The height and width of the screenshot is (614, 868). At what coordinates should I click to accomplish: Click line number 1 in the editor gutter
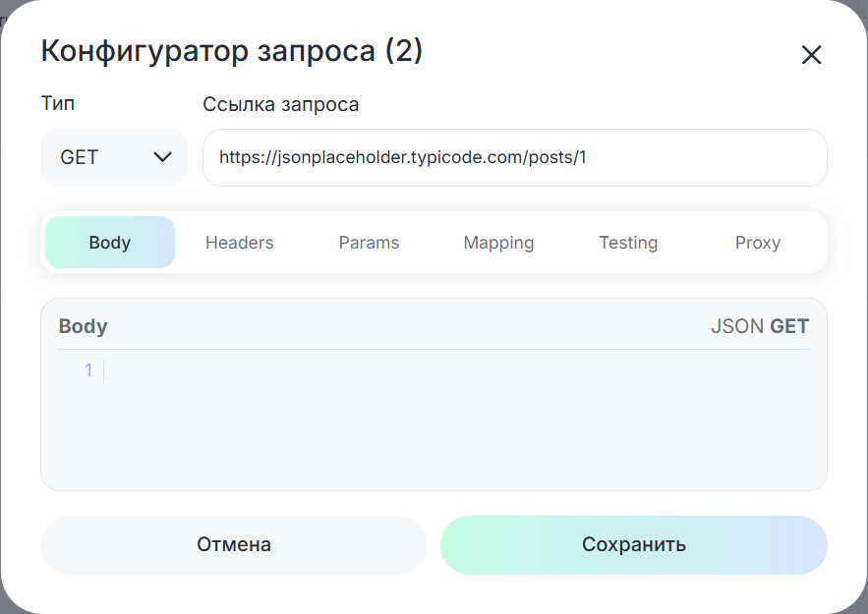click(88, 370)
